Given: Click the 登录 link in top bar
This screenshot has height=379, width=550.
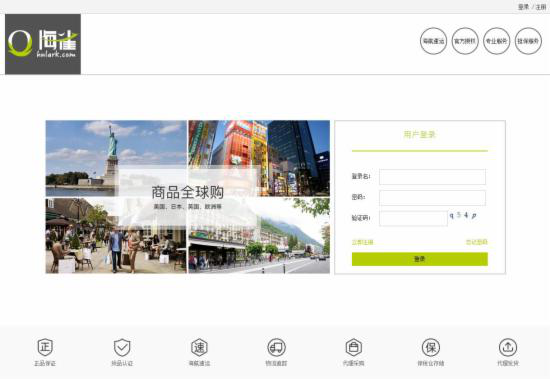Looking at the screenshot, I should pos(523,7).
